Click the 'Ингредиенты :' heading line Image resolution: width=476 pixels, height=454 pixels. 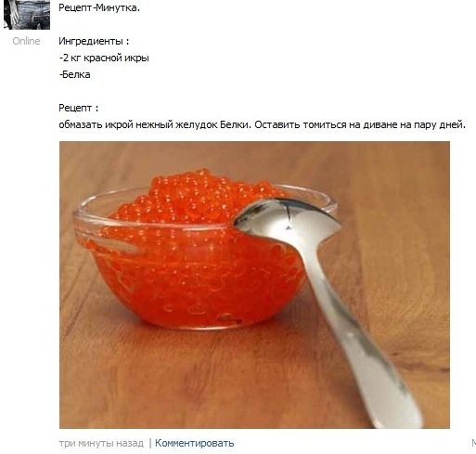click(94, 41)
